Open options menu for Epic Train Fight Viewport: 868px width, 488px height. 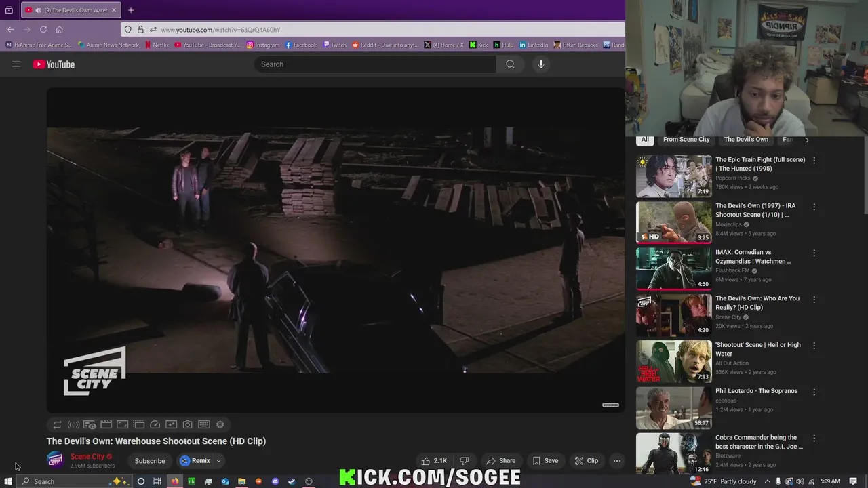(814, 161)
